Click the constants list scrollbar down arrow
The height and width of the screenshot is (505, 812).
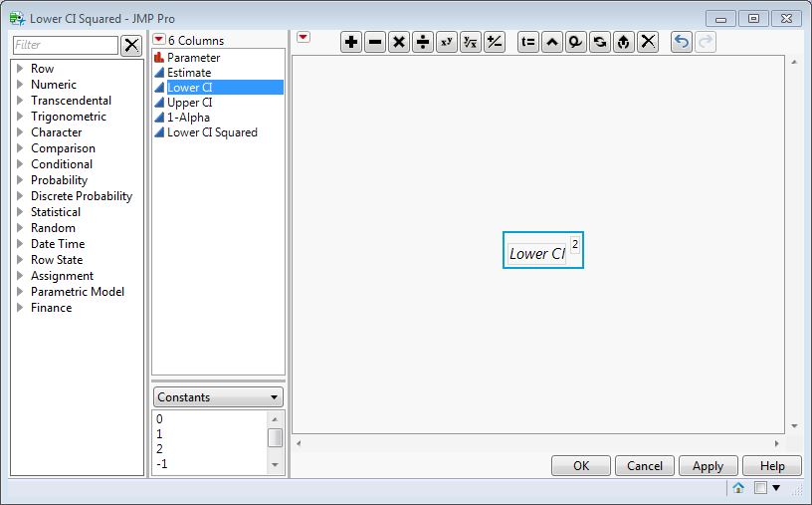pos(275,465)
